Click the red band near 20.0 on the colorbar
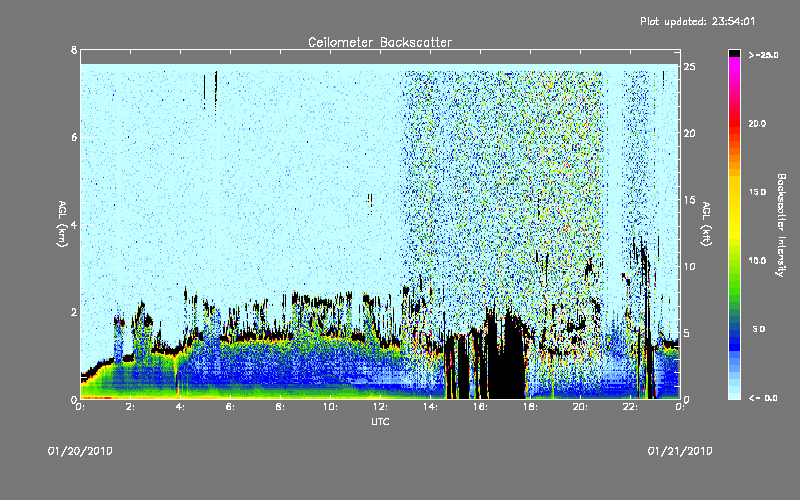The image size is (800, 500). (x=734, y=123)
